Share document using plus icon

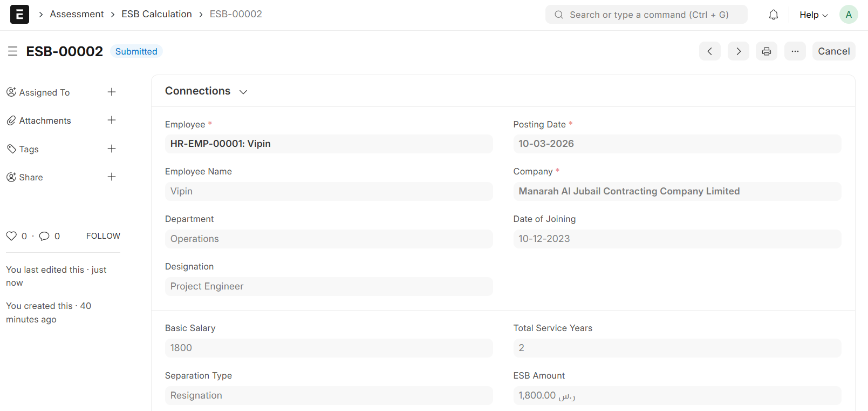pos(112,177)
